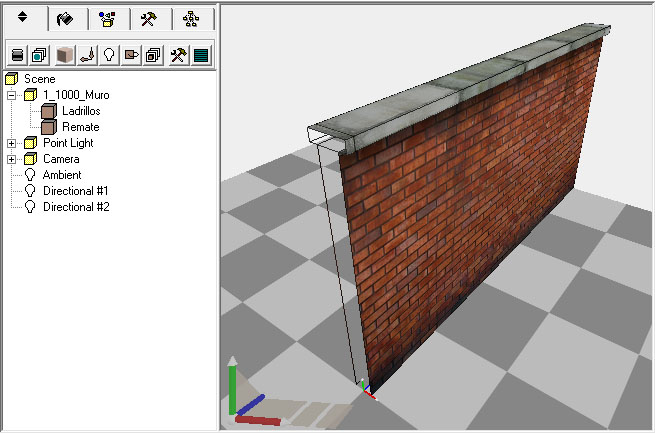Select the Ladrillos mesh in tree
This screenshot has height=433, width=655.
pos(81,111)
